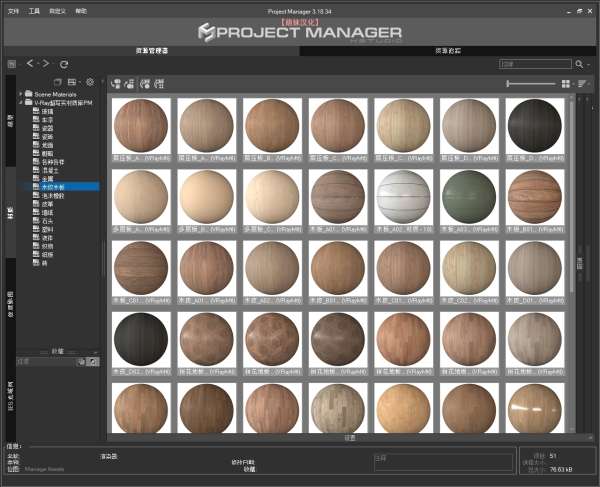Expand the Scene Materials tree node

click(x=22, y=94)
